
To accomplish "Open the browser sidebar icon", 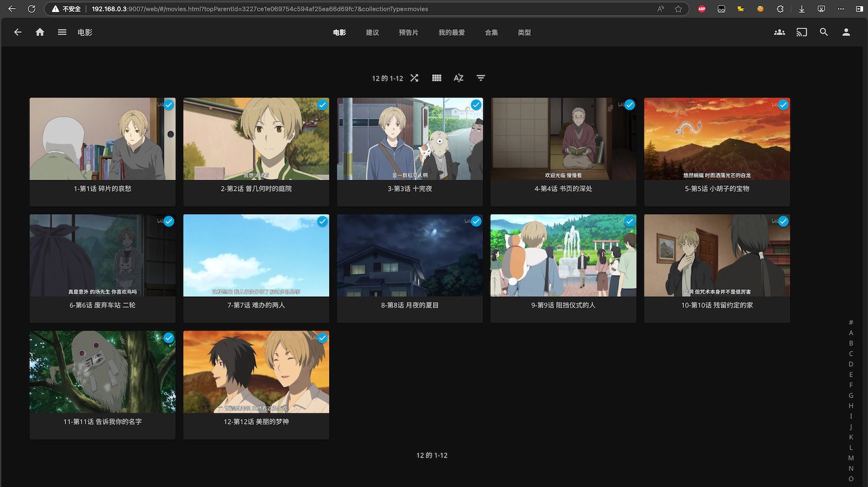I will [859, 9].
